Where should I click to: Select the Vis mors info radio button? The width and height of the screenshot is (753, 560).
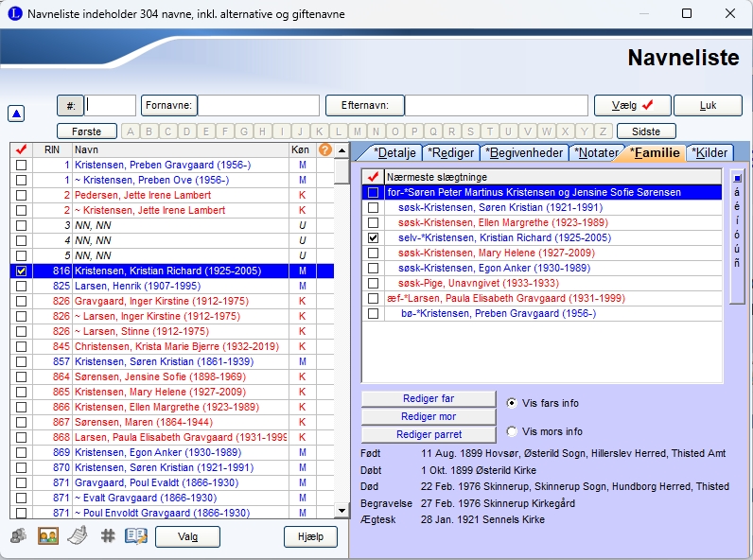pos(513,431)
